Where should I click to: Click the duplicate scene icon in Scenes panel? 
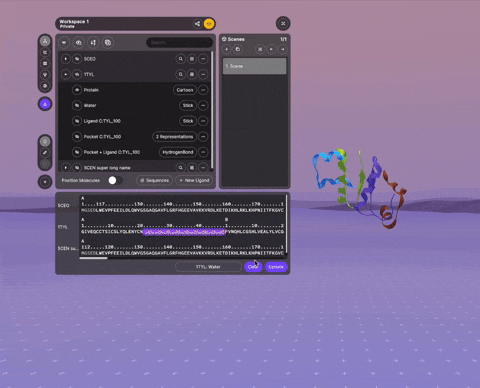coord(238,49)
